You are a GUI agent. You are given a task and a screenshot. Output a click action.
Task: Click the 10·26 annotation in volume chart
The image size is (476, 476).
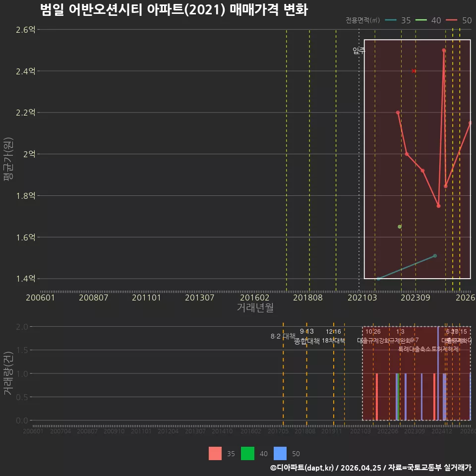tap(373, 332)
